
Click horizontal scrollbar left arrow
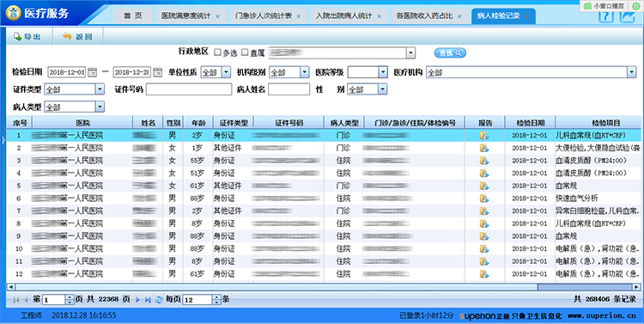coord(10,287)
